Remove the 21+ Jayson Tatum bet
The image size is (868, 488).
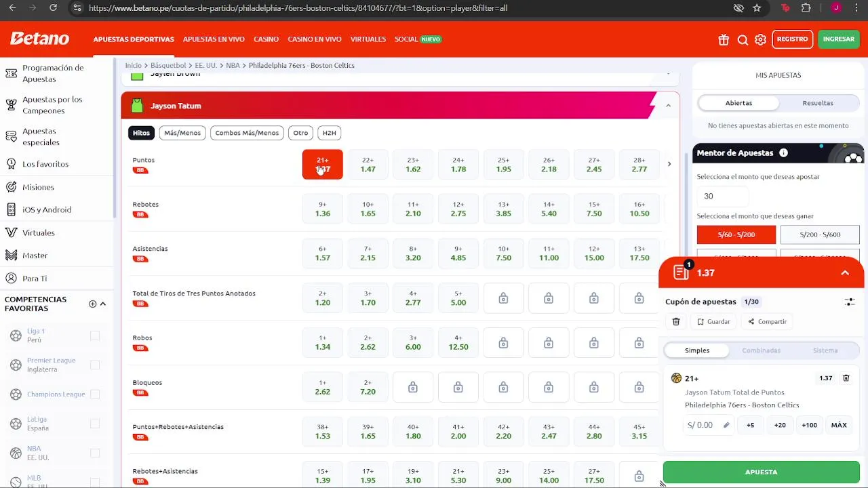pyautogui.click(x=846, y=378)
